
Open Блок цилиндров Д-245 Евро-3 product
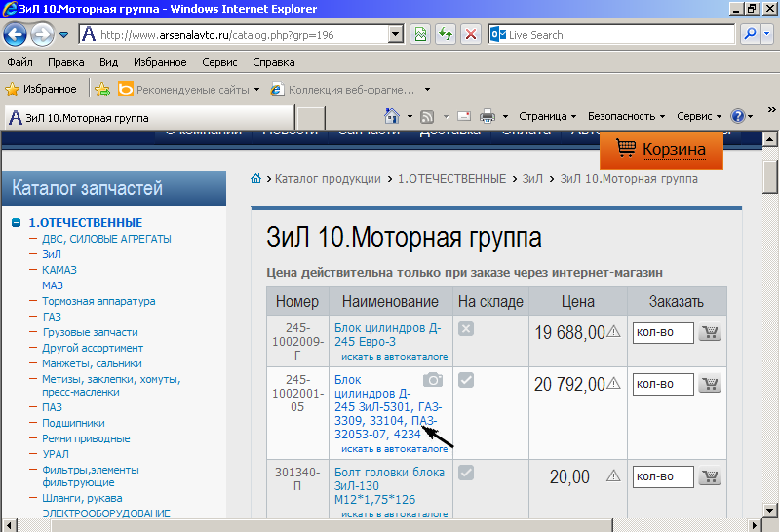[x=387, y=335]
